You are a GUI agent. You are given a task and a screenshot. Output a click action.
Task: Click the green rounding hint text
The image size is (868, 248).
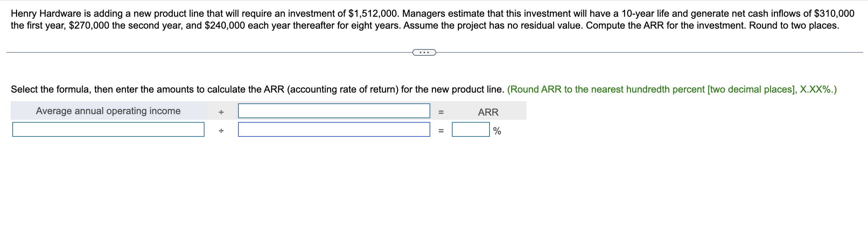pos(672,89)
